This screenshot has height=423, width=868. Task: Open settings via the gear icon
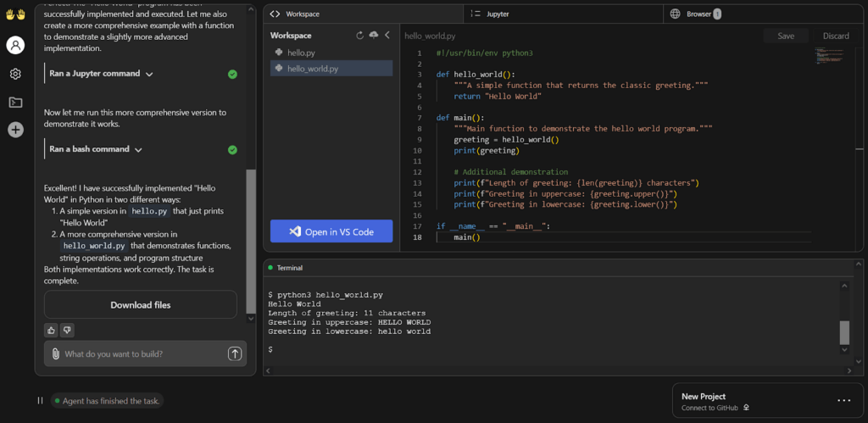[15, 74]
